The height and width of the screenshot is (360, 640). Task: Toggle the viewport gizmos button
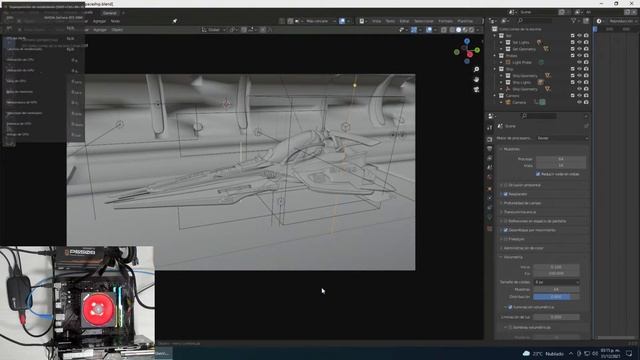414,30
